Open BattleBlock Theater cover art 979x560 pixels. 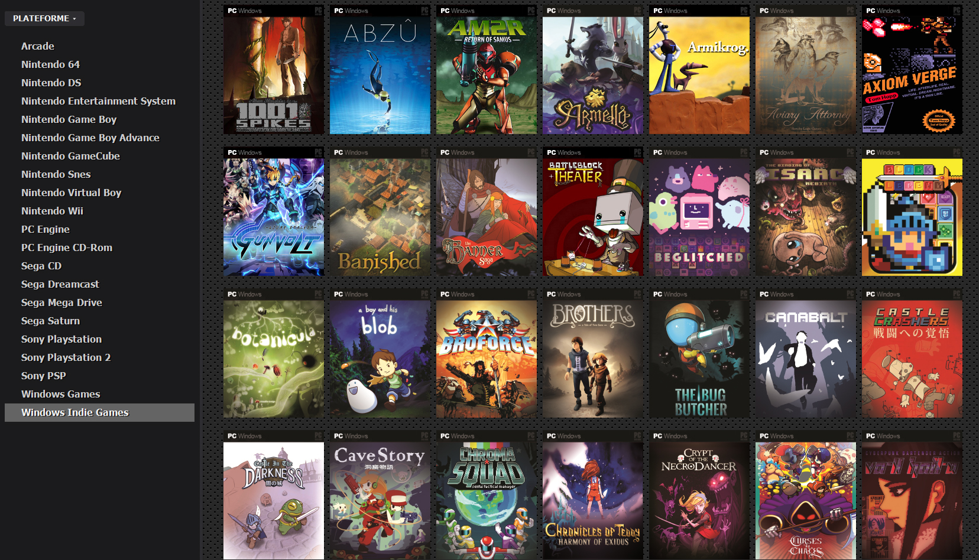pyautogui.click(x=593, y=211)
